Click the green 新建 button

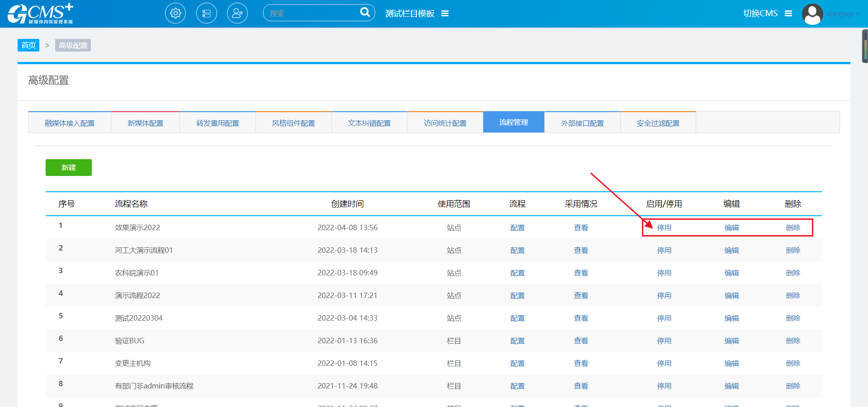[69, 167]
